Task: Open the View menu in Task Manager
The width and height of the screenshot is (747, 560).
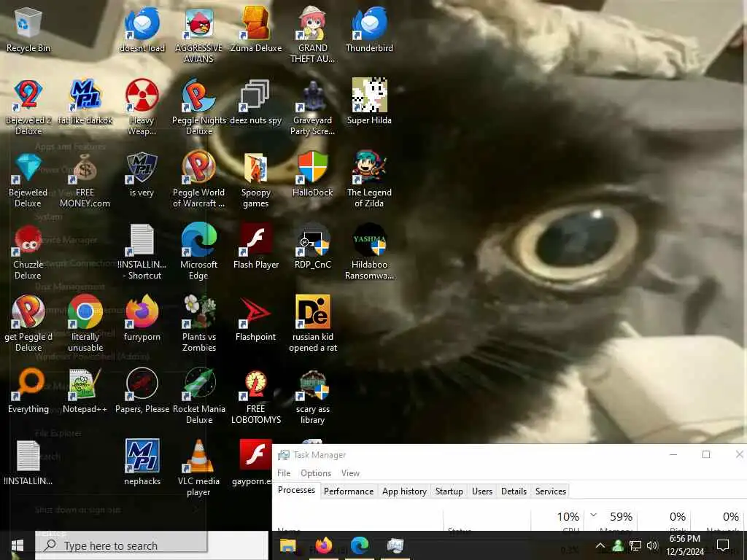Action: [350, 472]
